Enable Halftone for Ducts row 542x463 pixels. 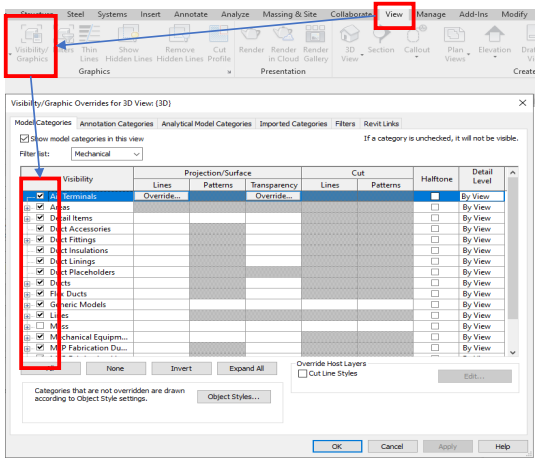[435, 283]
